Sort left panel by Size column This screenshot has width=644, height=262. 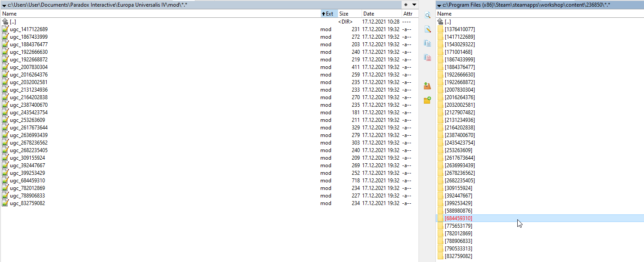[350, 14]
